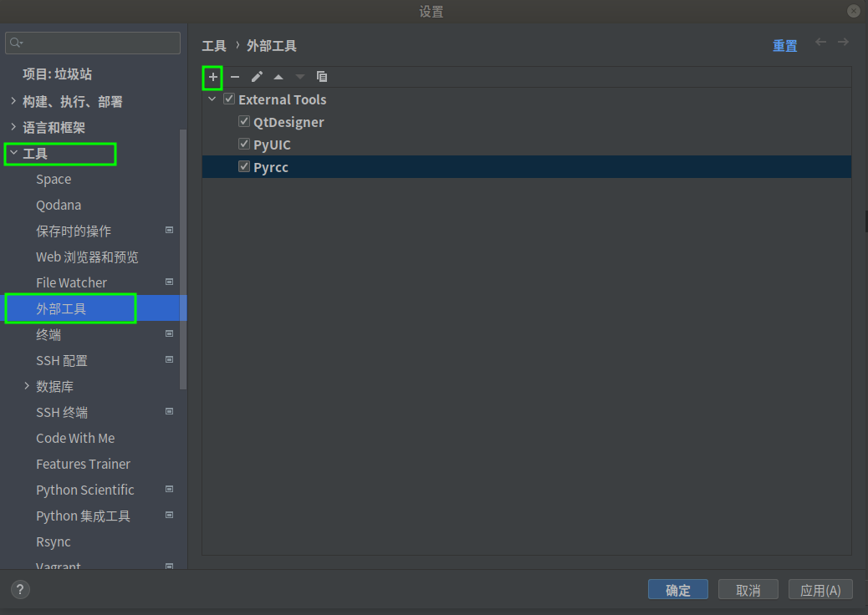
Task: Open the Python Scientific settings page
Action: coord(85,490)
